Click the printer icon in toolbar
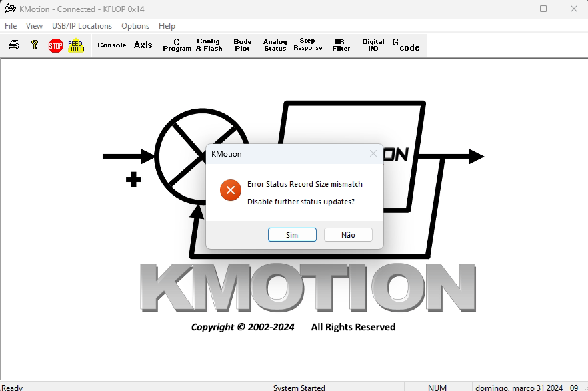Viewport: 588px width, 391px height. pos(14,45)
